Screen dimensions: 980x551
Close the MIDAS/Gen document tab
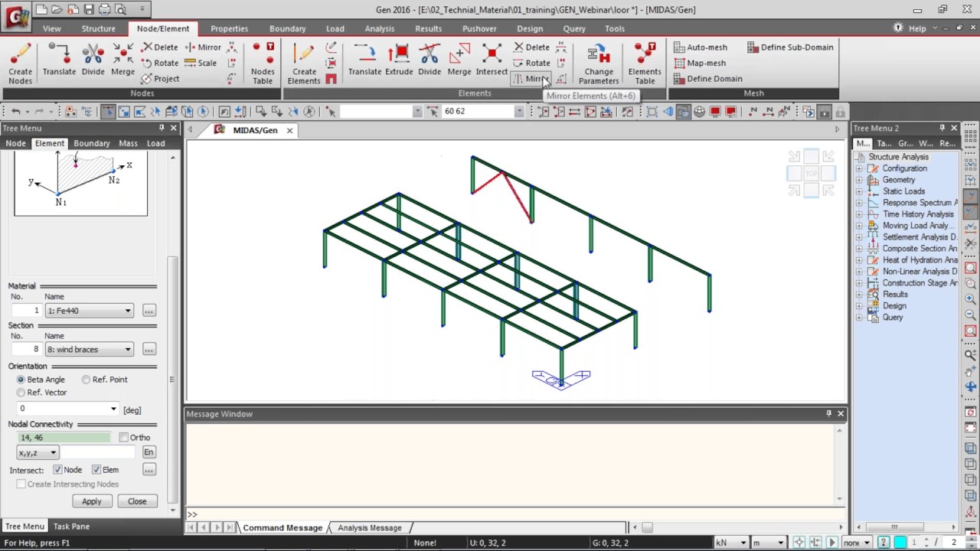coord(289,130)
